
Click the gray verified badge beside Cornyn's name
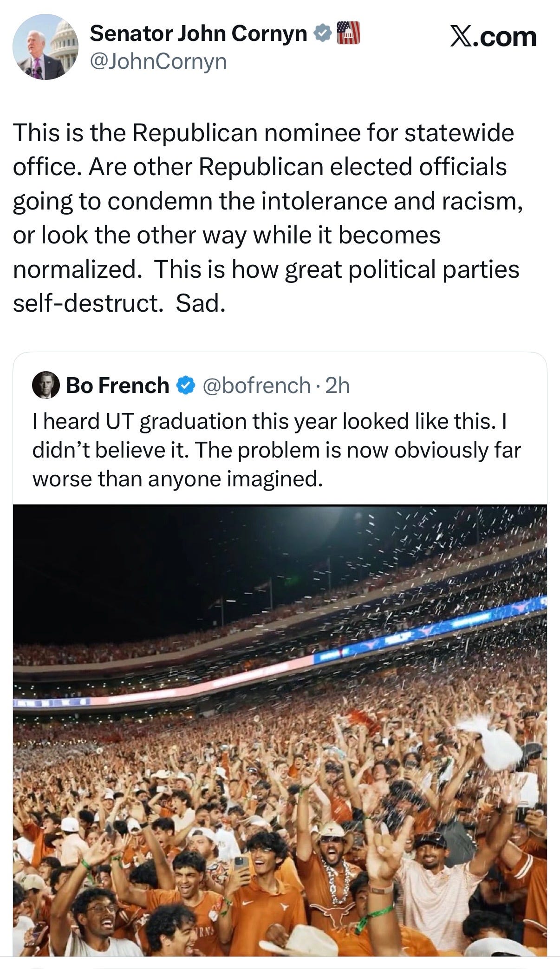[x=321, y=34]
